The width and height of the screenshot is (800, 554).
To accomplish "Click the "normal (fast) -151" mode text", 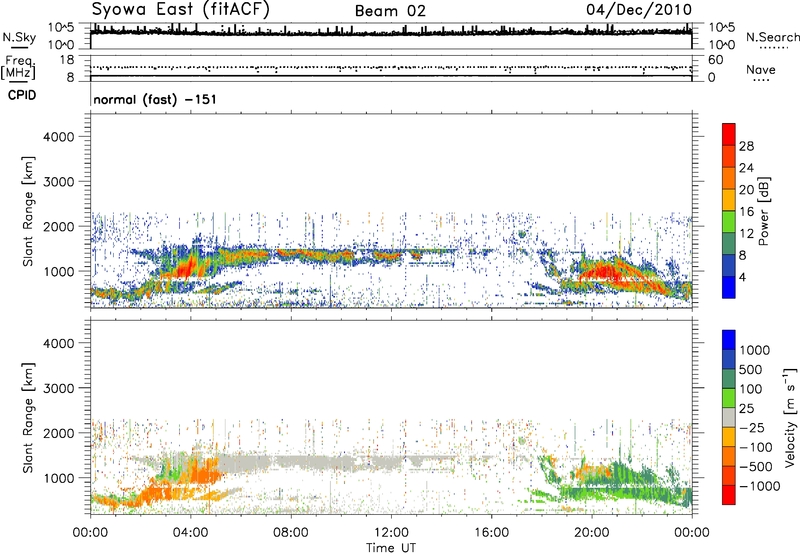I will pos(155,99).
